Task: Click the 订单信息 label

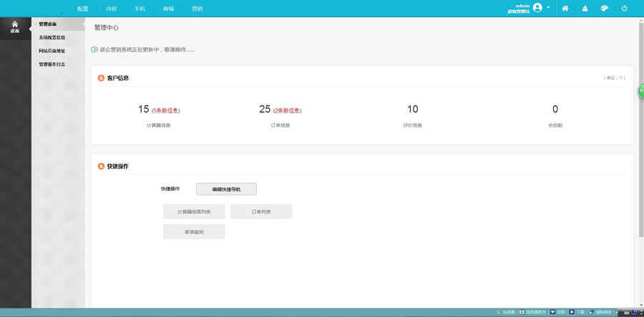Action: tap(280, 125)
